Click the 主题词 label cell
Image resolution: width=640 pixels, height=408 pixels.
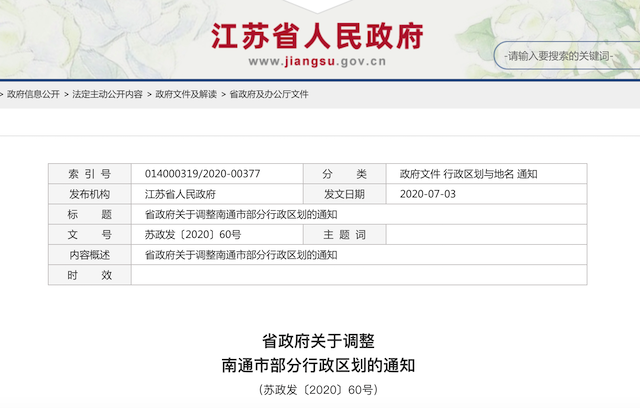pyautogui.click(x=344, y=235)
